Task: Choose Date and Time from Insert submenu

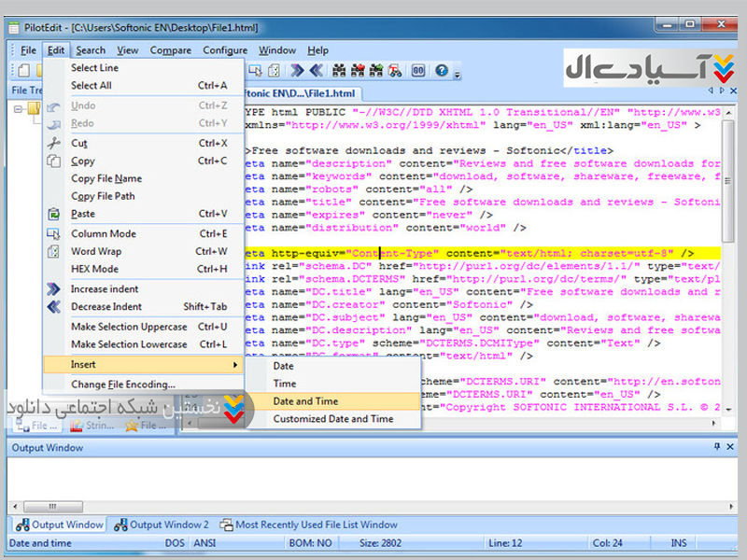Action: (x=305, y=401)
